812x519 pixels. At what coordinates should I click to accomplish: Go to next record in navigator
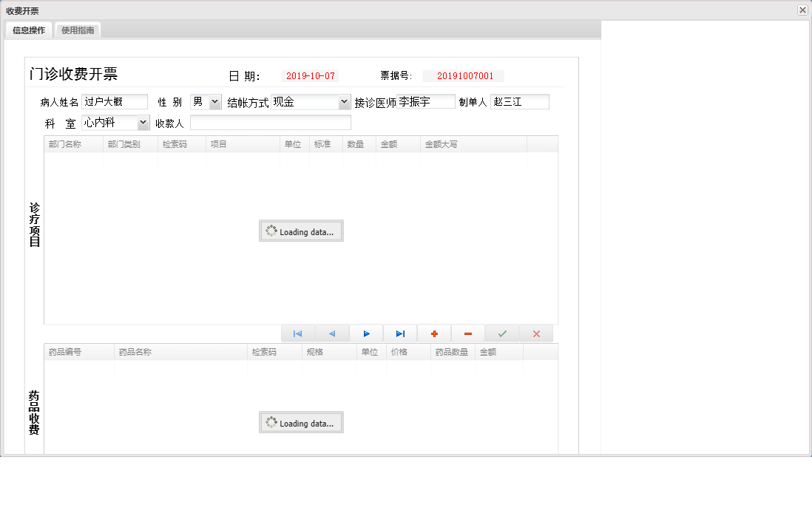(x=366, y=333)
